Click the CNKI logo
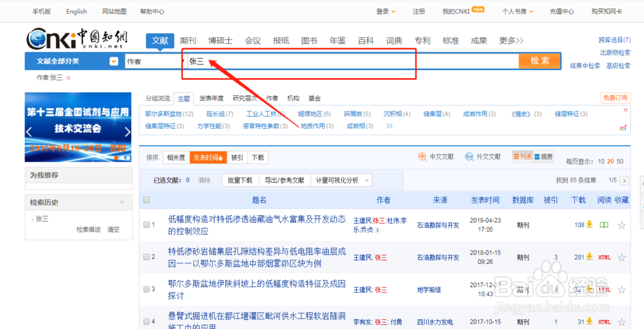 (77, 38)
